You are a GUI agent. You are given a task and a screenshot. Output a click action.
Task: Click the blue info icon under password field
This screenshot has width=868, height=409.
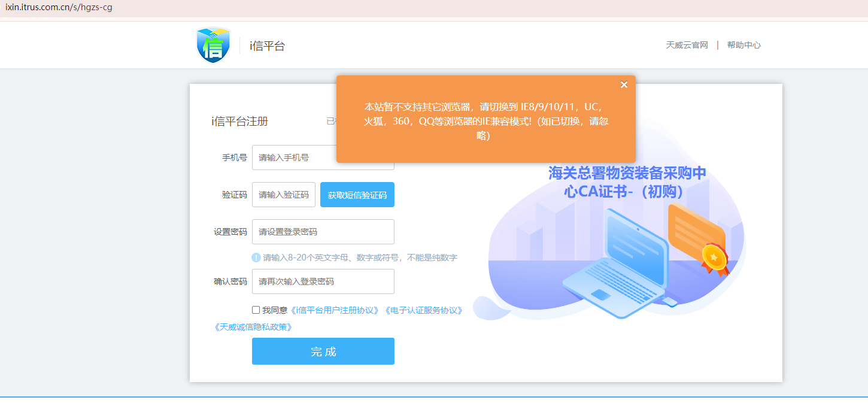256,257
